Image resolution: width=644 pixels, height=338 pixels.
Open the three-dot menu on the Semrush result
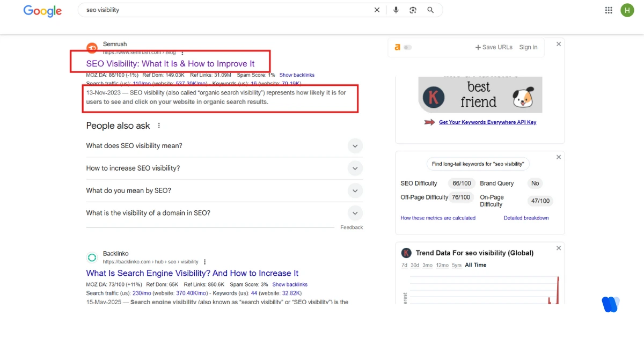pos(182,53)
